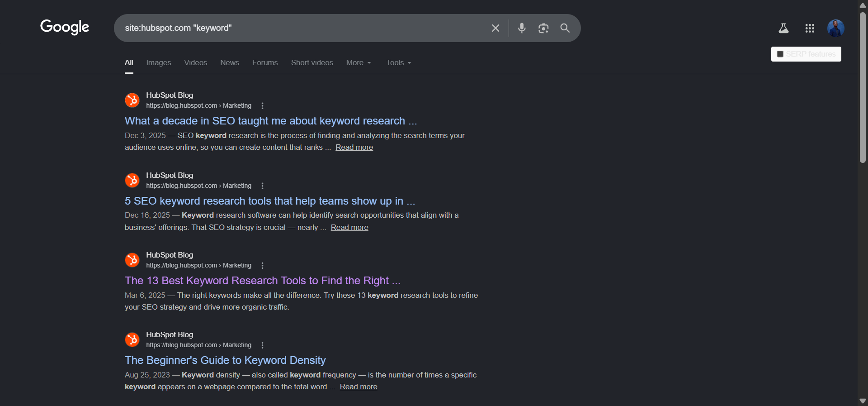The image size is (868, 406).
Task: Open HubSpot favicon of the Keyword Density result
Action: [x=132, y=339]
